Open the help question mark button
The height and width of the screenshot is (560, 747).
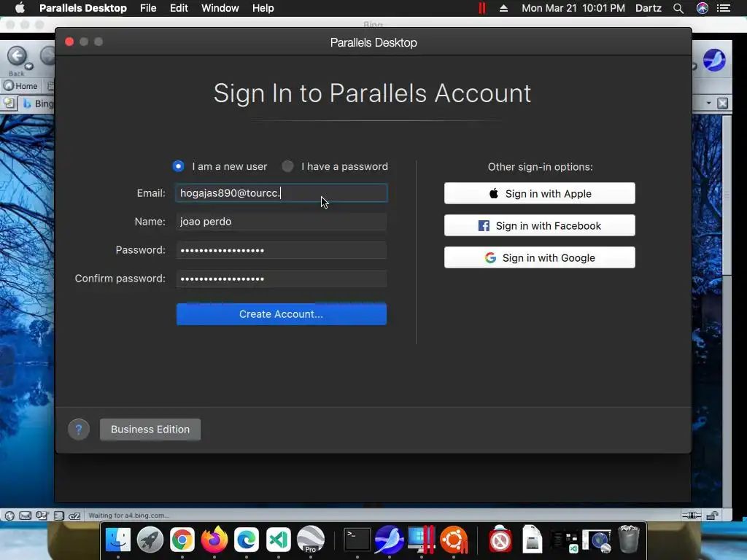tap(79, 429)
